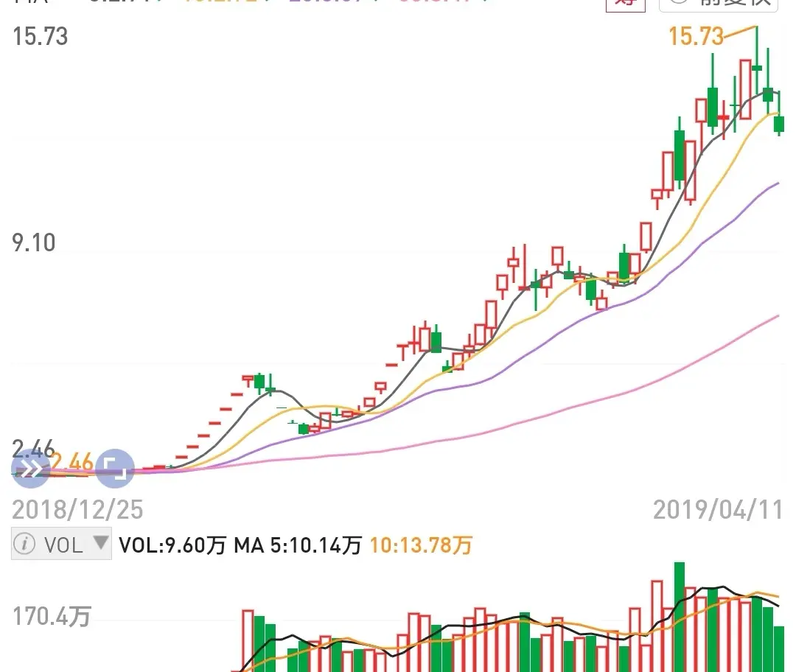Tap the 170.4万 volume axis label
The width and height of the screenshot is (796, 672).
52,616
